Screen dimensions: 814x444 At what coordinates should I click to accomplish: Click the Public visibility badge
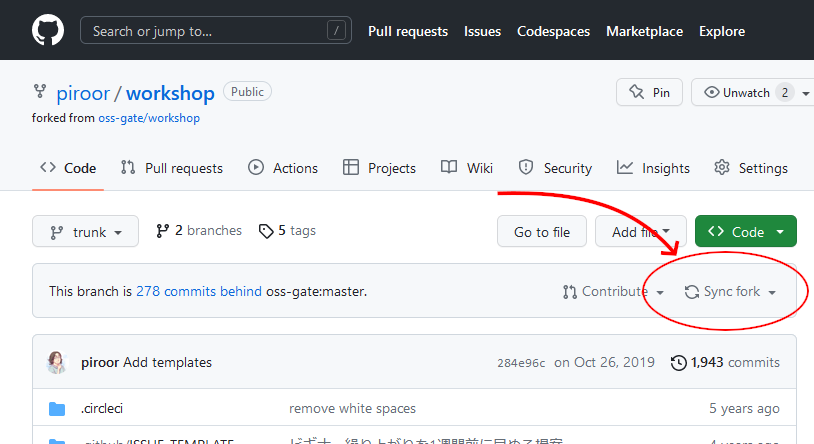pyautogui.click(x=247, y=91)
